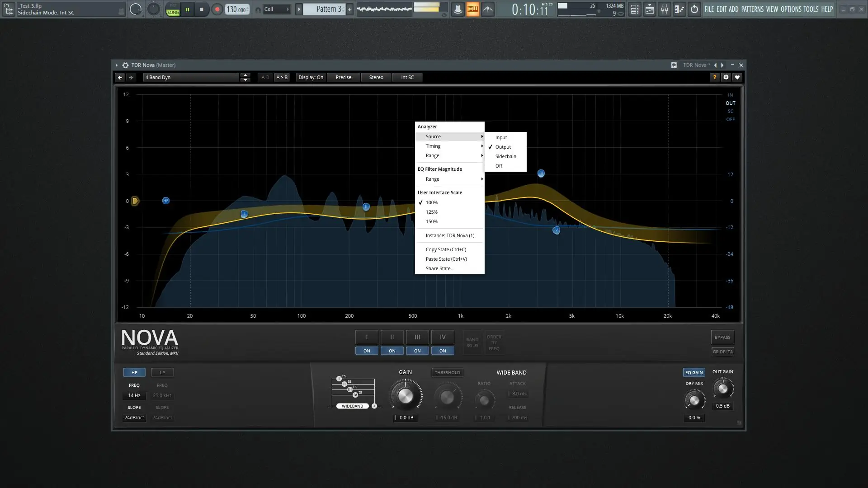Viewport: 868px width, 488px height.
Task: Click the undo arrow in Nova toolbar
Action: pos(120,77)
